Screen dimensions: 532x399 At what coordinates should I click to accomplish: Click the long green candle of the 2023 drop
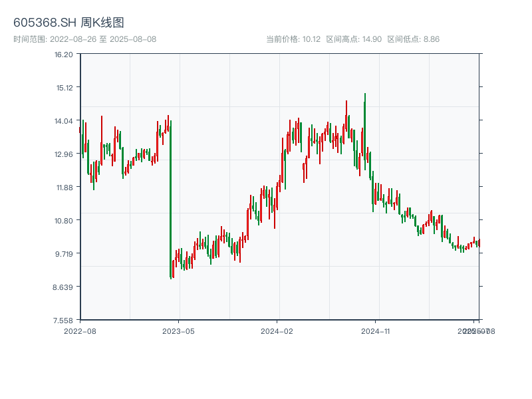pos(171,200)
